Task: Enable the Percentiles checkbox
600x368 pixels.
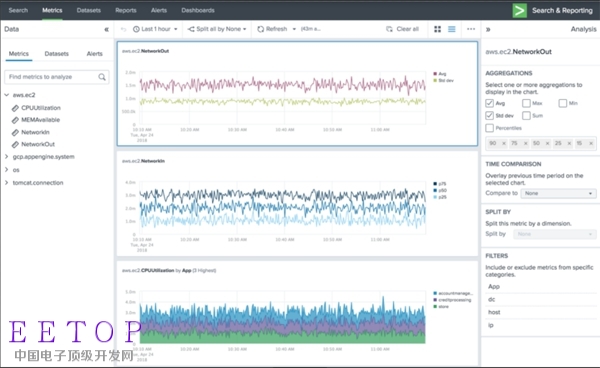Action: coord(489,128)
